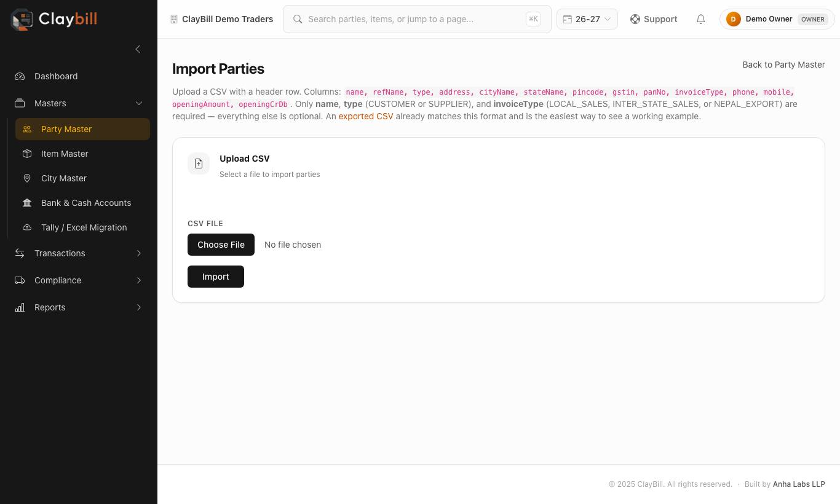Open the Demo Owner account menu
840x504 pixels.
(x=777, y=19)
